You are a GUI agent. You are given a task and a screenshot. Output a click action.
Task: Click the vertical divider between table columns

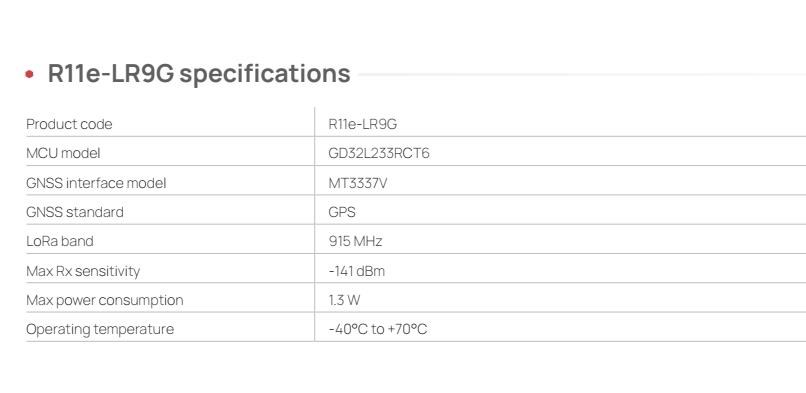point(315,224)
